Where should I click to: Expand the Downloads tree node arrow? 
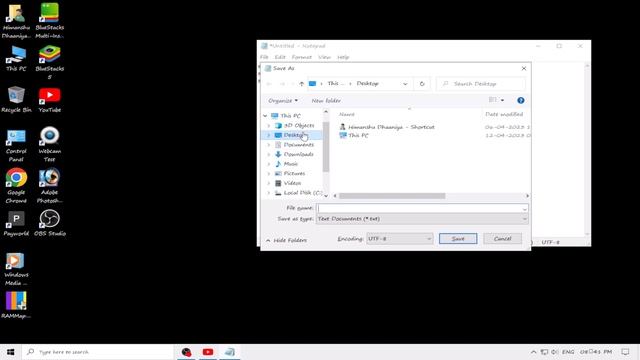coord(269,154)
